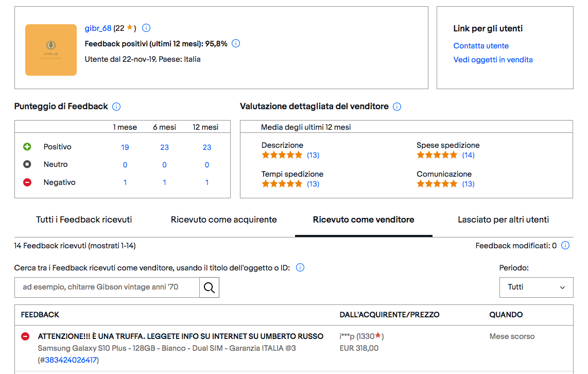Click negative feedback count for 12 mesi

pyautogui.click(x=207, y=182)
